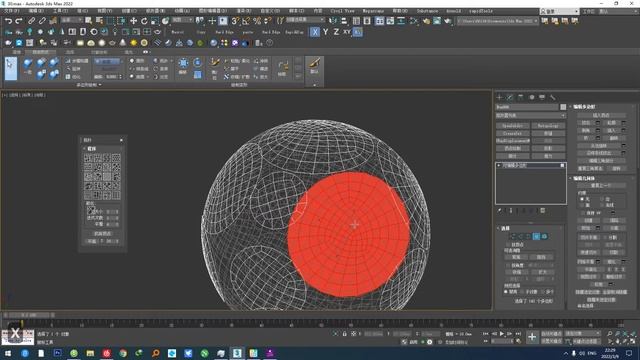Click the Shrink selection button

point(517,272)
